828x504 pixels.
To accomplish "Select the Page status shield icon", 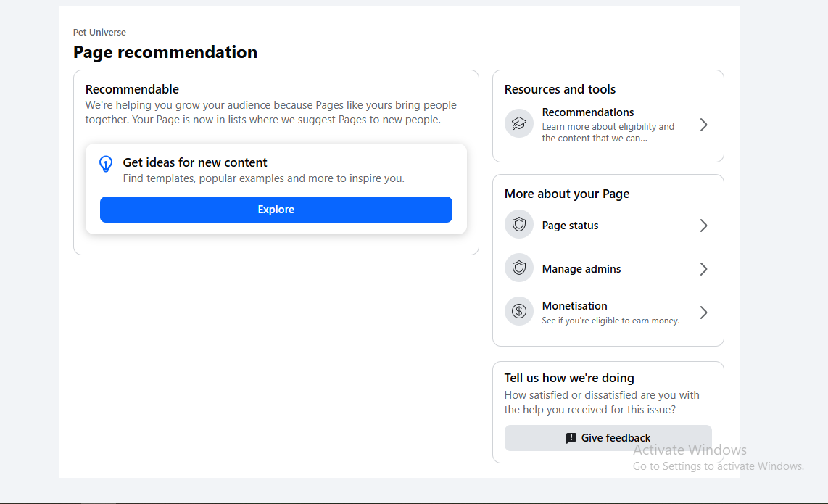I will click(x=519, y=225).
